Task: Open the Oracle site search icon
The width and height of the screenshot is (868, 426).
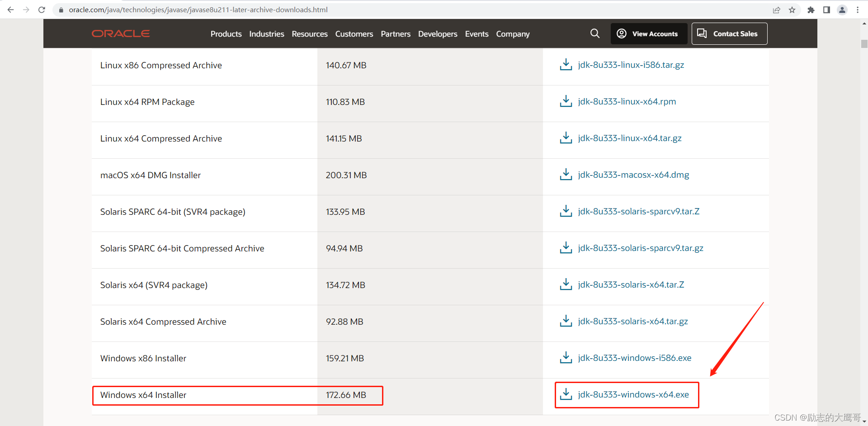Action: click(x=595, y=33)
